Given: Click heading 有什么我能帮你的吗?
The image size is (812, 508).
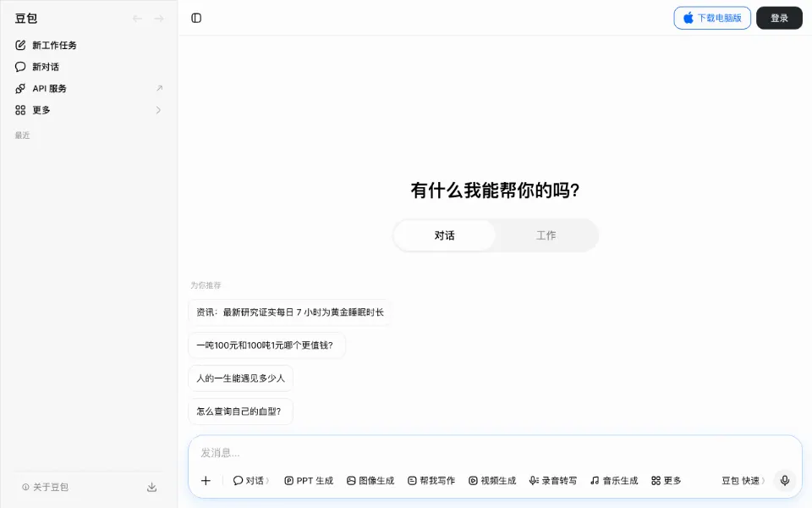Looking at the screenshot, I should click(x=495, y=190).
